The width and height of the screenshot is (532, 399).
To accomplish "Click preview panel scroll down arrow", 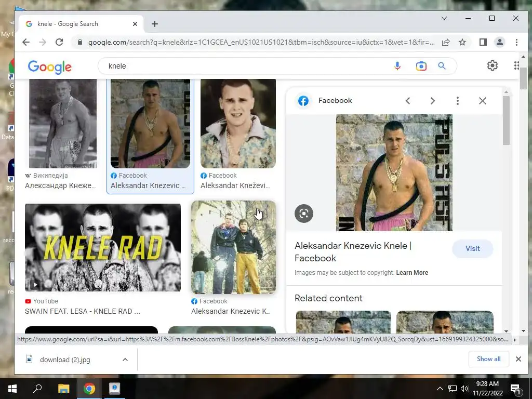I will point(506,331).
